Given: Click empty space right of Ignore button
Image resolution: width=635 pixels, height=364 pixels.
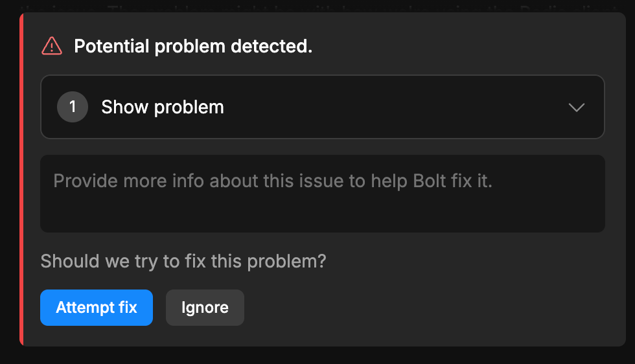Looking at the screenshot, I should tap(421, 308).
